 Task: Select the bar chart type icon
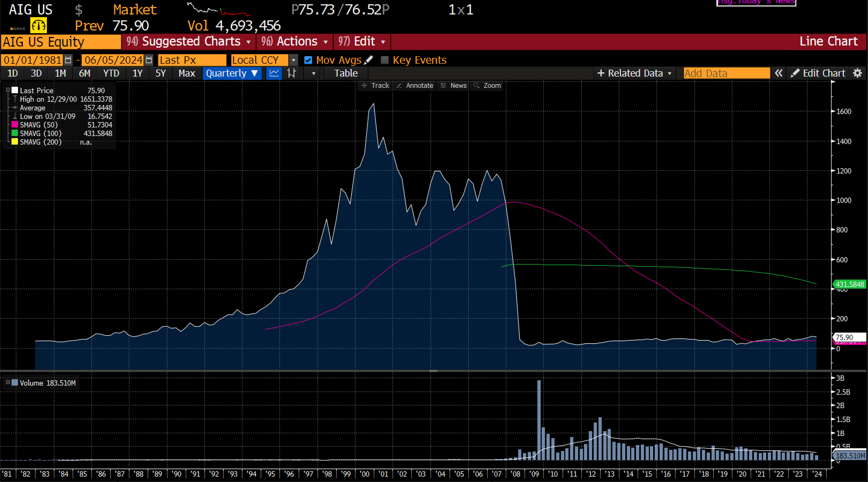tap(291, 73)
